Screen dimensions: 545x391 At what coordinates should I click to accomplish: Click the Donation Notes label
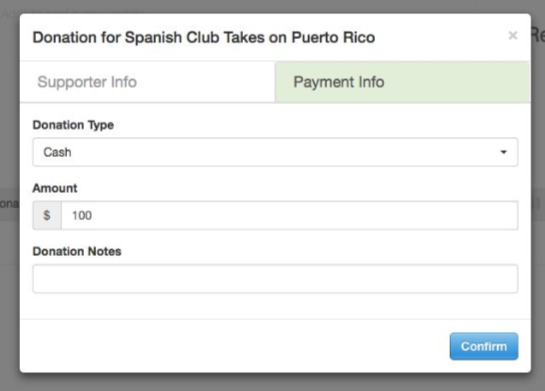(77, 251)
